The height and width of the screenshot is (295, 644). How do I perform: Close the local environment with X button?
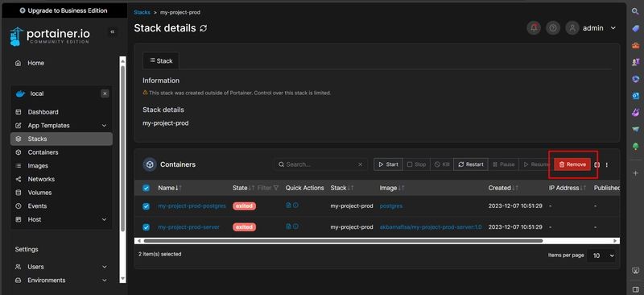pos(105,93)
